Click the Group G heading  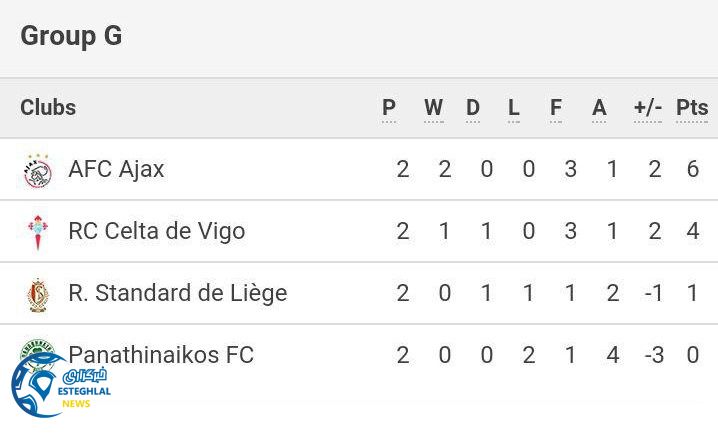point(71,36)
